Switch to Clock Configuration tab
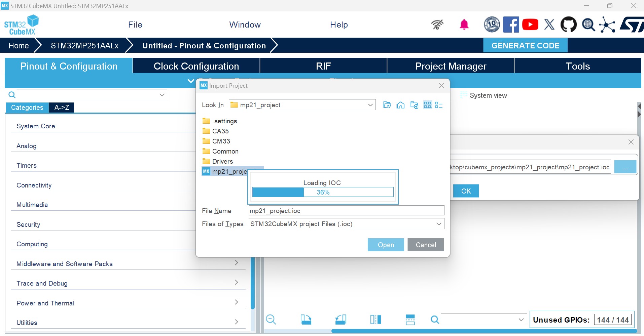Viewport: 644px width, 336px height. (196, 66)
